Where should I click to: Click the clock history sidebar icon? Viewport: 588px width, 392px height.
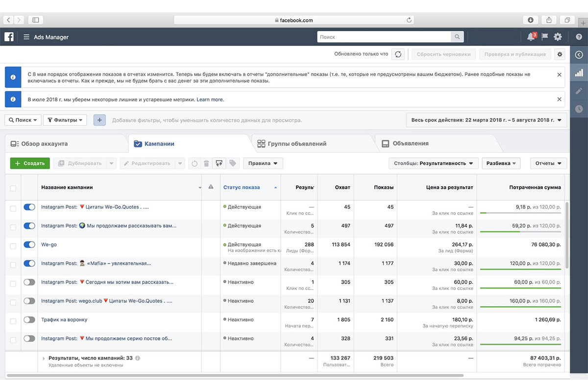tap(579, 109)
